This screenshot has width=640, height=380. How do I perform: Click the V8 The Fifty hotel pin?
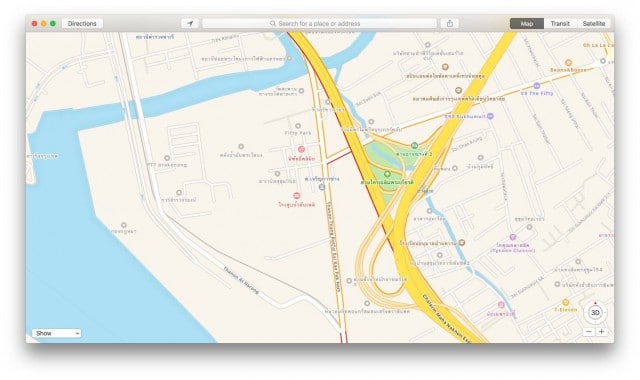537,86
